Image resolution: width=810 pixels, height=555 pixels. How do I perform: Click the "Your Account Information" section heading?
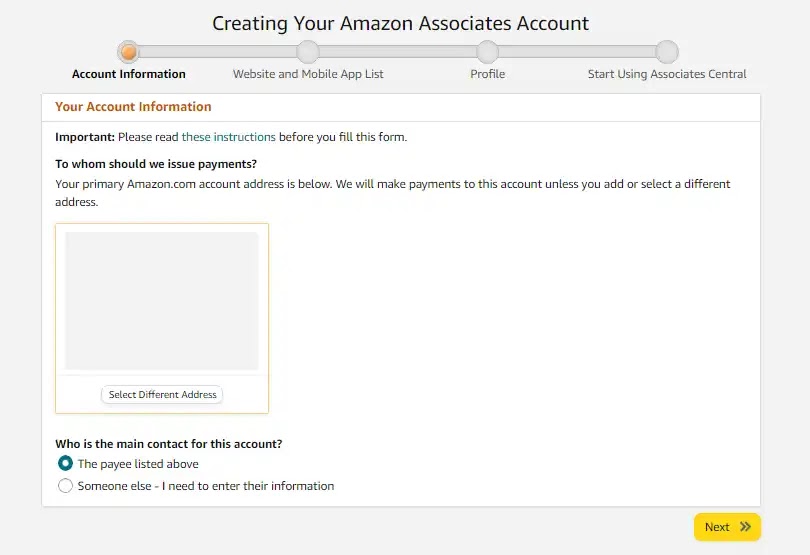pyautogui.click(x=133, y=107)
